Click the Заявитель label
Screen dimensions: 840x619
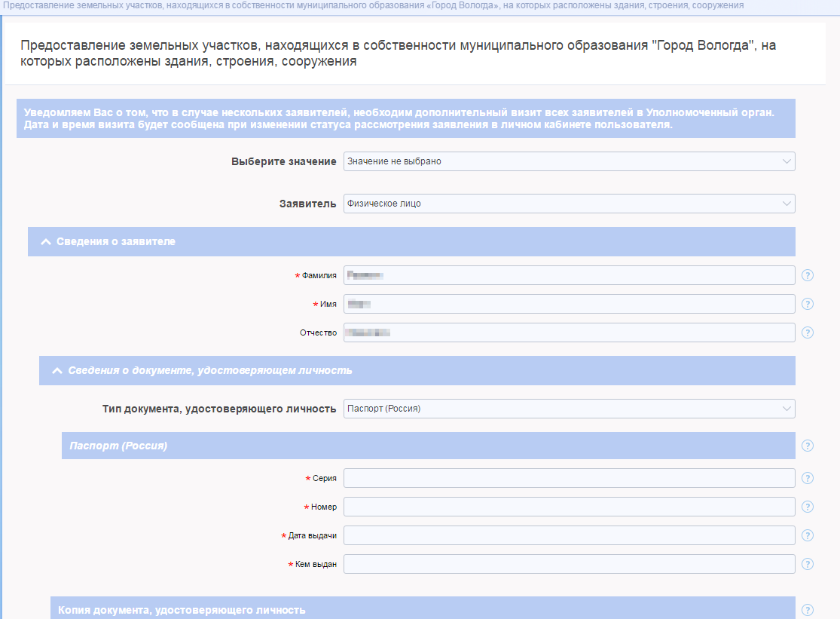pos(308,204)
